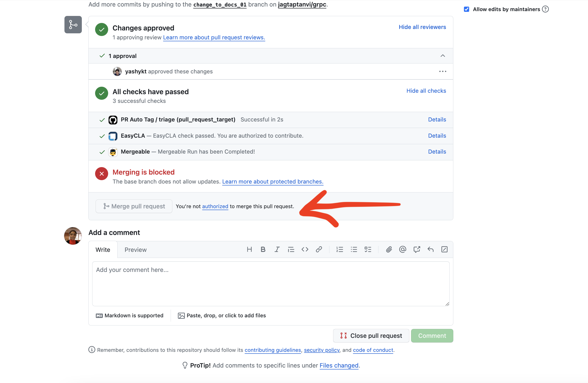Screen dimensions: 588x383
Task: Insert a saved reply arrow icon
Action: click(430, 249)
